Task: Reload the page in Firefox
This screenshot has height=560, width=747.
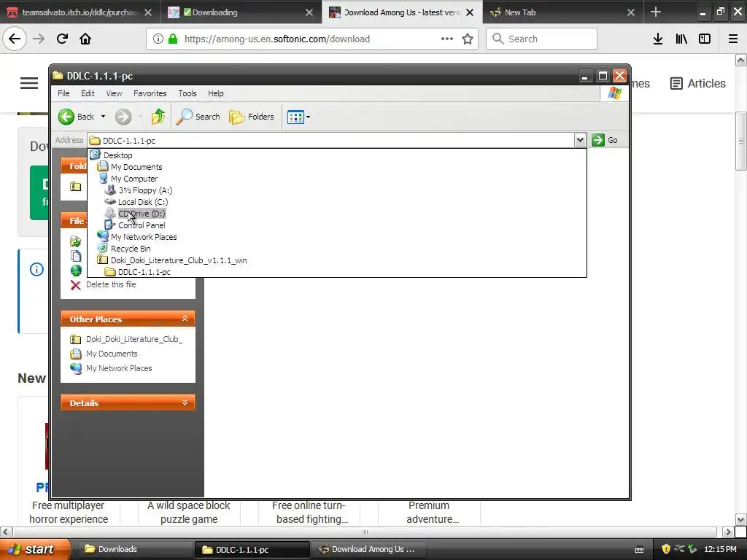Action: point(62,39)
